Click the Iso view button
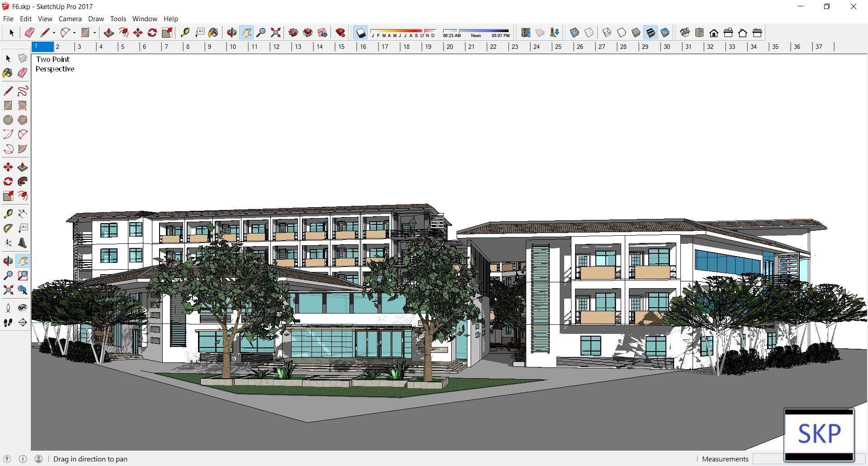 (685, 33)
